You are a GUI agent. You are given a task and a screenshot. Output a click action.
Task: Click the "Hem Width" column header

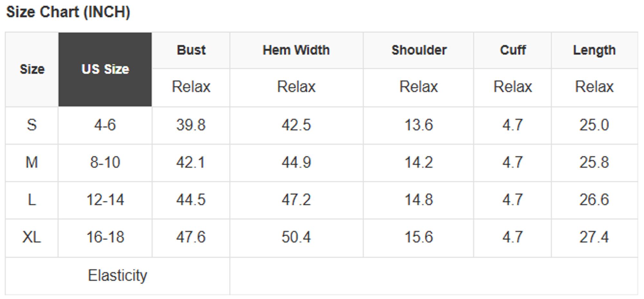296,50
